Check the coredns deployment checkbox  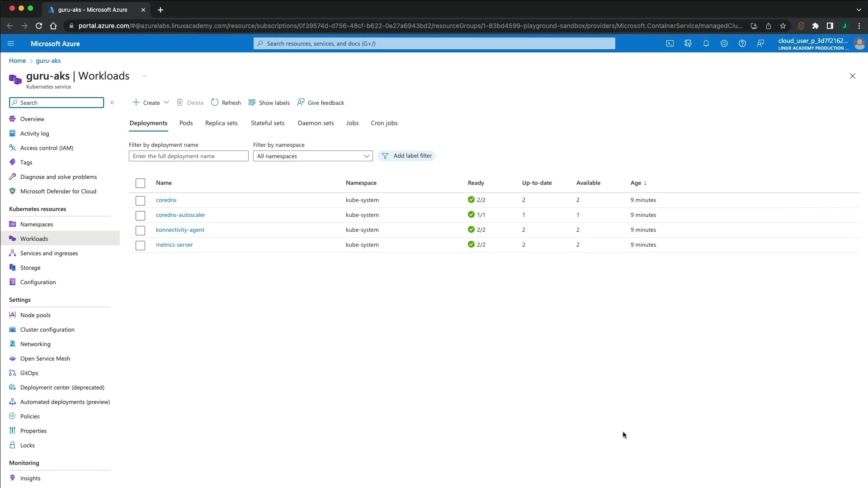[x=140, y=201]
